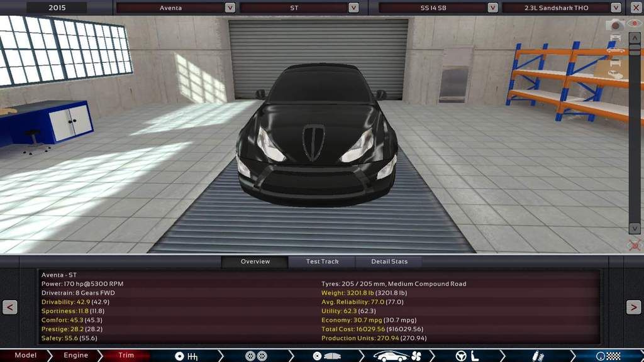This screenshot has height=362, width=644.
Task: Click the Economy: 30.7 mpg stat
Action: [x=369, y=320]
